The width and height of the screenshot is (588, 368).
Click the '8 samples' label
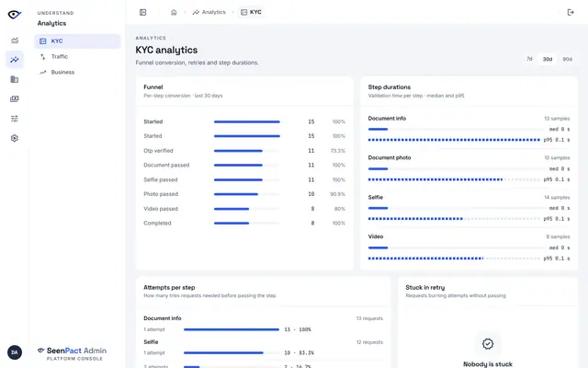pyautogui.click(x=558, y=237)
